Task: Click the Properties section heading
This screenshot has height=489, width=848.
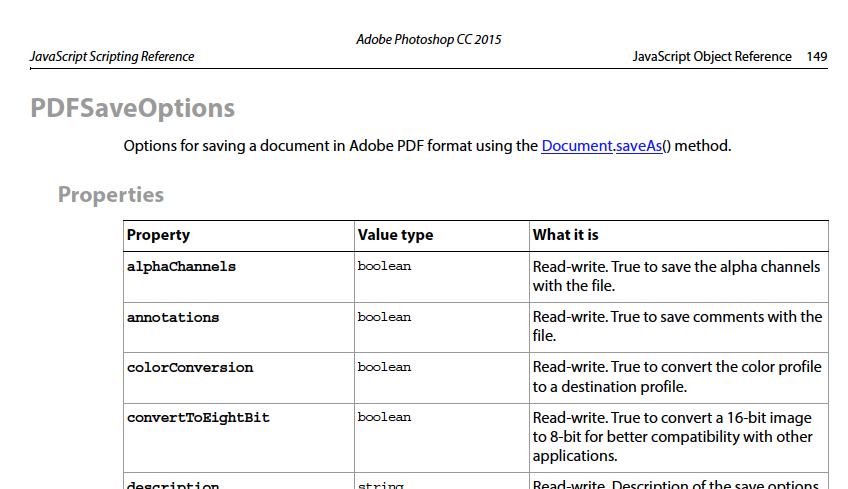Action: (x=111, y=195)
